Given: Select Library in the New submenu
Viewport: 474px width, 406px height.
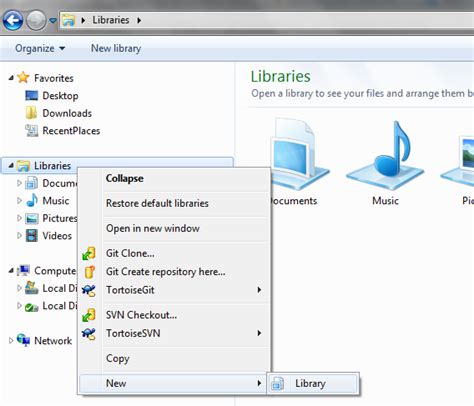Looking at the screenshot, I should [x=313, y=383].
